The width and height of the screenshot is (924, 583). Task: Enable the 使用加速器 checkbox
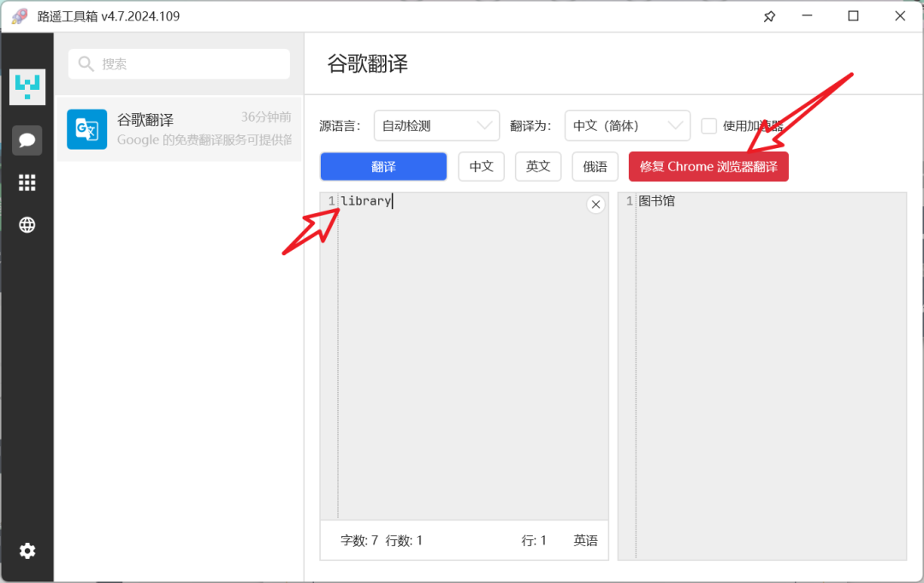[709, 126]
